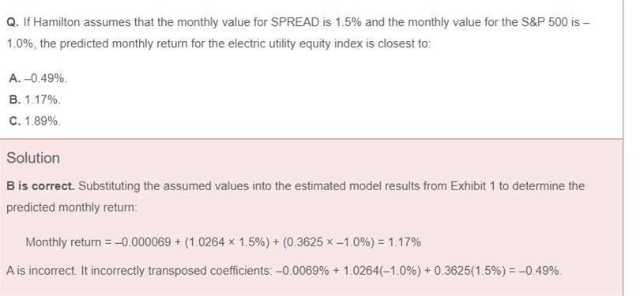644x296 pixels.
Task: Click 'Exhibit 1' reference in the solution
Action: point(473,186)
